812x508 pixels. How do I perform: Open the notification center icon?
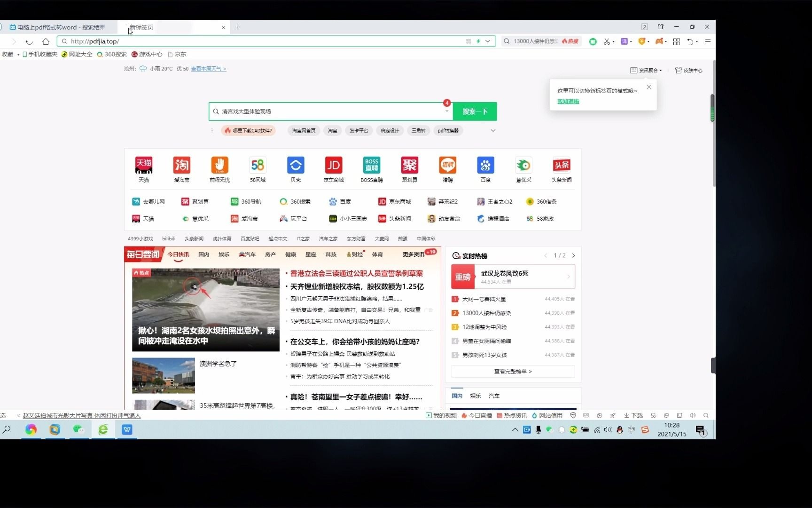[x=701, y=430]
